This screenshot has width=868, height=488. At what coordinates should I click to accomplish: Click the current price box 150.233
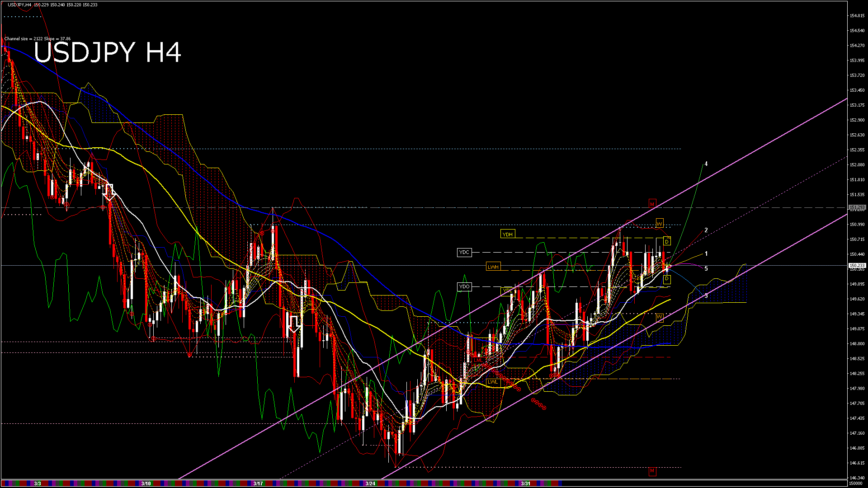click(x=857, y=265)
